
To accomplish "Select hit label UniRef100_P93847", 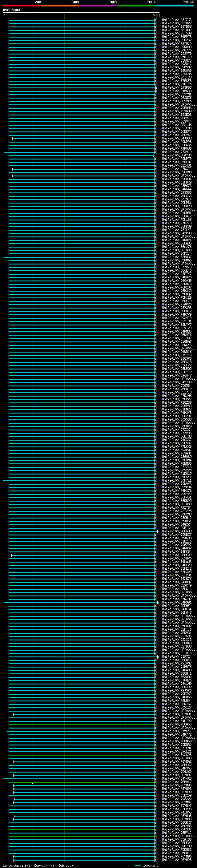I will (x=177, y=64).
